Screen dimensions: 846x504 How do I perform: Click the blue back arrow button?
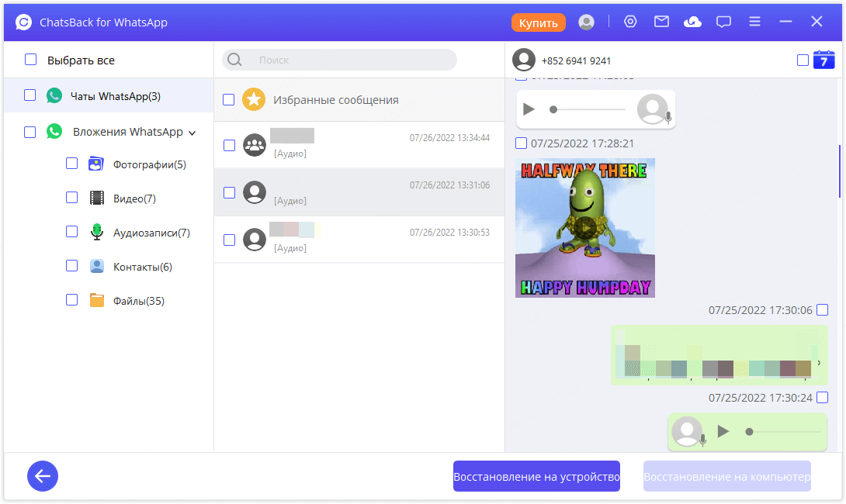43,476
